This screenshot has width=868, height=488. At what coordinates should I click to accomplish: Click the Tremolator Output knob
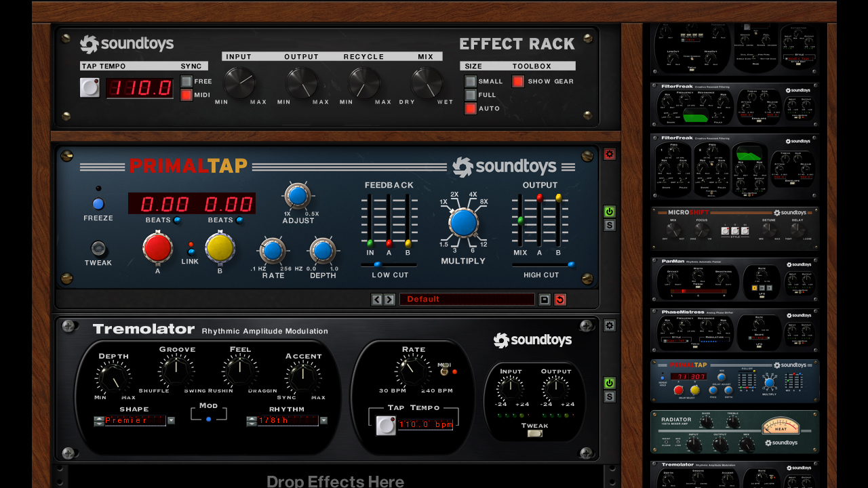point(556,388)
